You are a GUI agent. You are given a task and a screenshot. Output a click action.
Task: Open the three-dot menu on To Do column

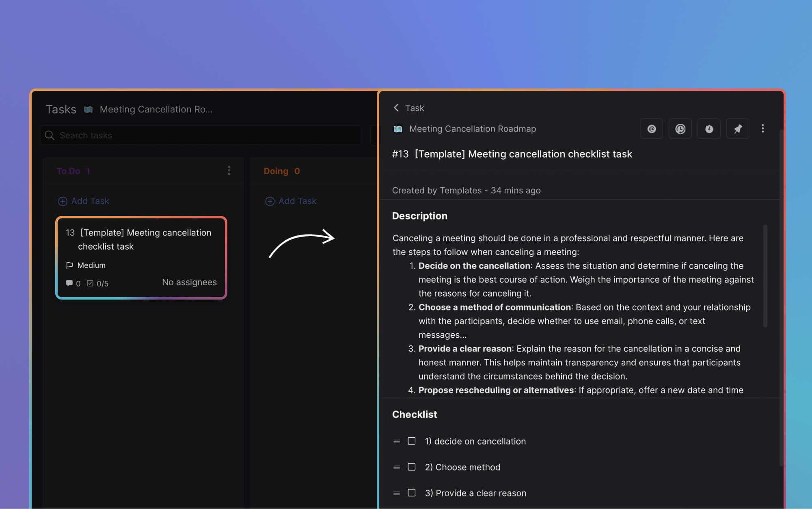click(x=229, y=170)
